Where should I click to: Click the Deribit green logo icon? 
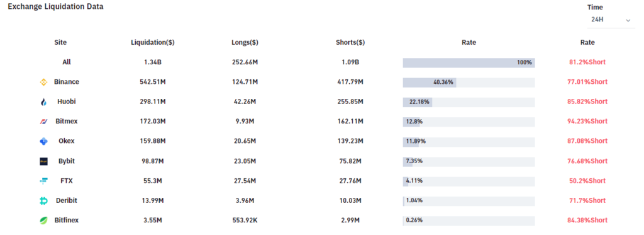click(x=43, y=200)
